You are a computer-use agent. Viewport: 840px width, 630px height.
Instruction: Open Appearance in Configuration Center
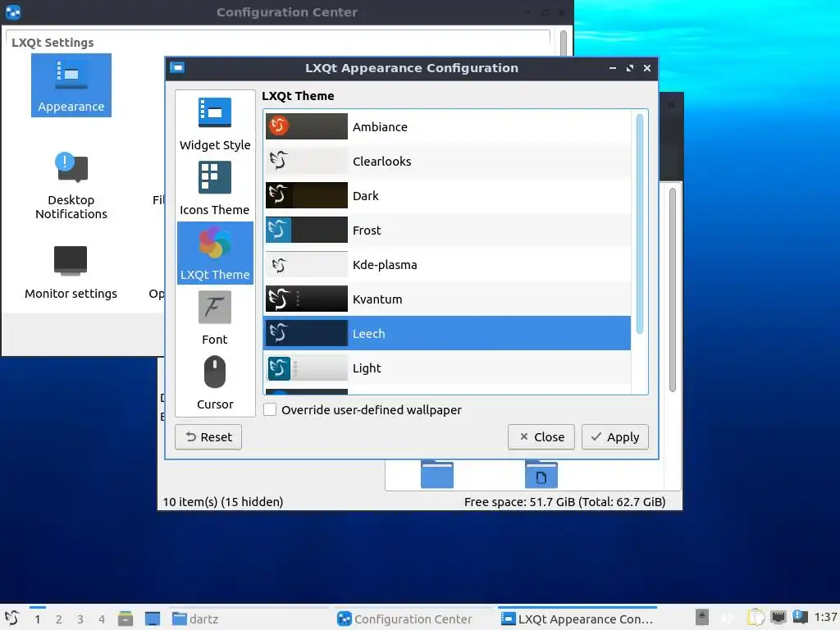pos(71,85)
